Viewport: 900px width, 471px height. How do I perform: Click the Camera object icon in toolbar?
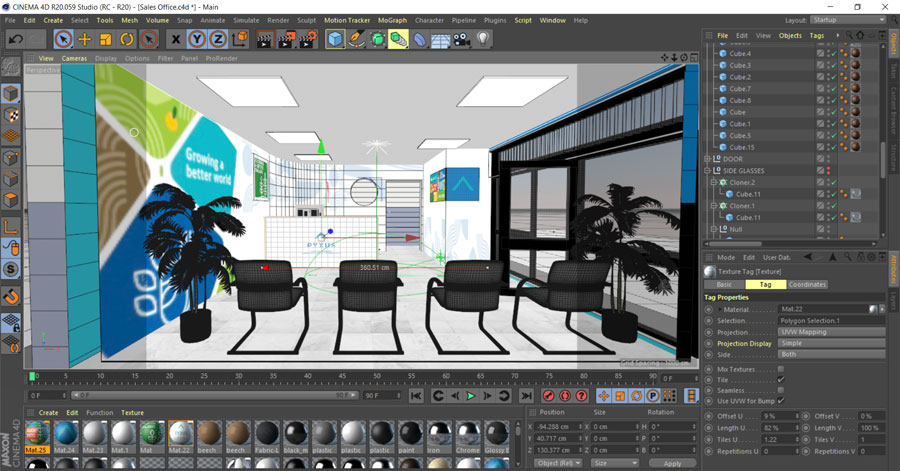pyautogui.click(x=461, y=39)
